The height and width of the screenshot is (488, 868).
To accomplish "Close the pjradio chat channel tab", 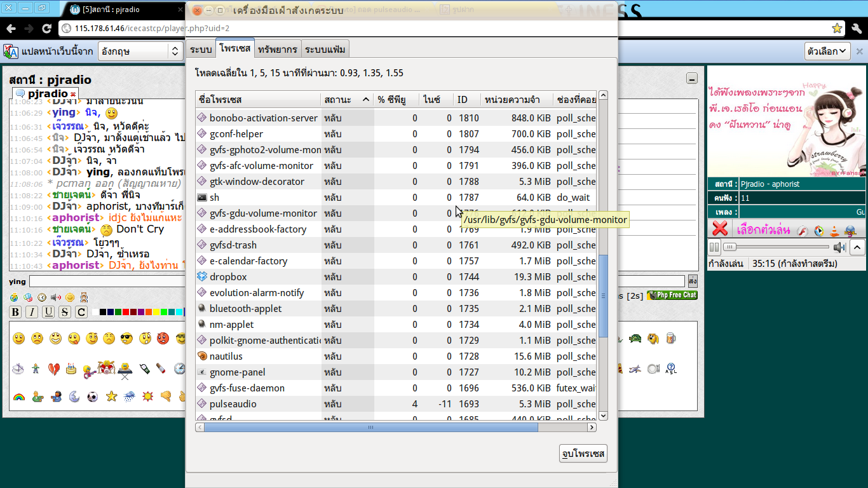I will (73, 94).
